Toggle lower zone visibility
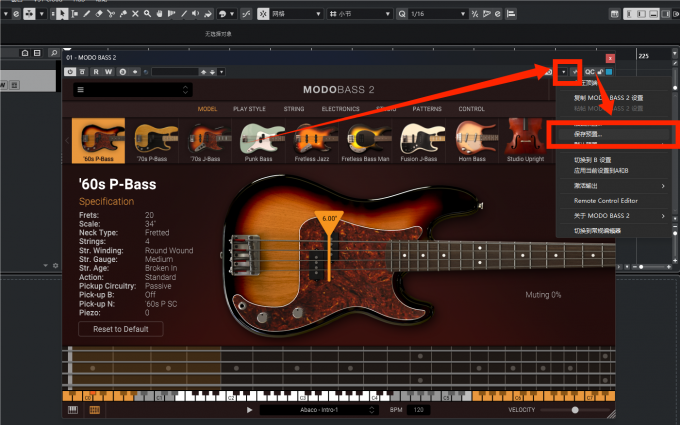This screenshot has height=425, width=680. click(653, 14)
